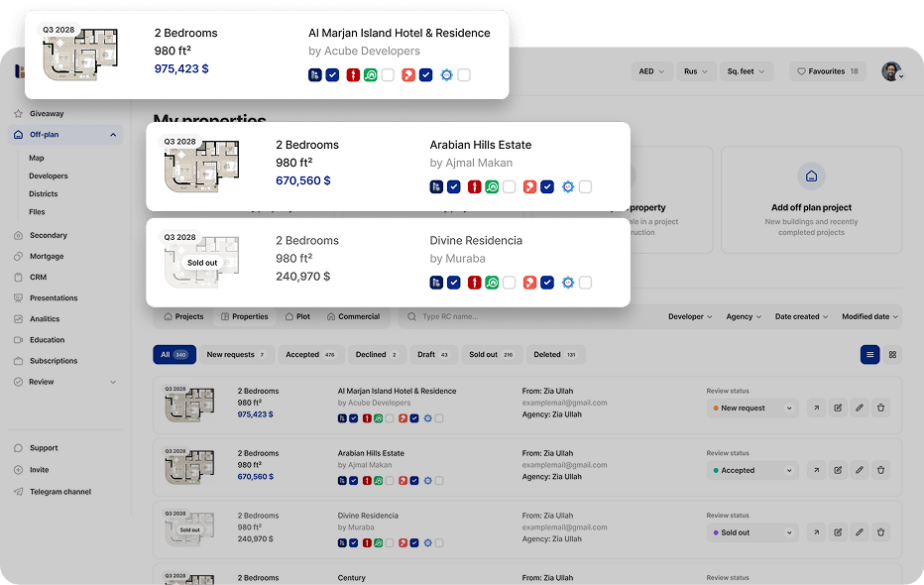Uncheck checkbox after orange icon in enlarged Divine Residencia card
The image size is (924, 585).
click(547, 283)
